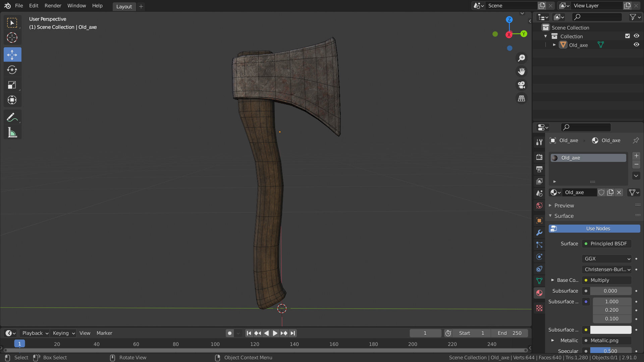
Task: Switch perspective/orthographic grid icon
Action: tap(522, 99)
